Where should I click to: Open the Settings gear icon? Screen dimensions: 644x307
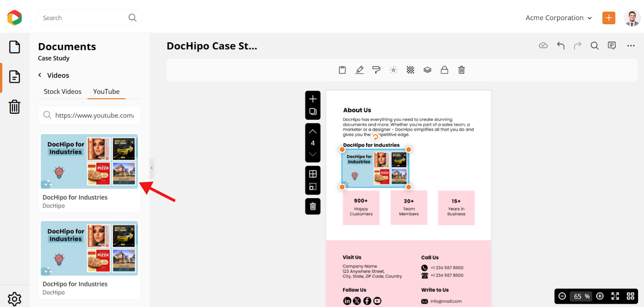(14, 299)
